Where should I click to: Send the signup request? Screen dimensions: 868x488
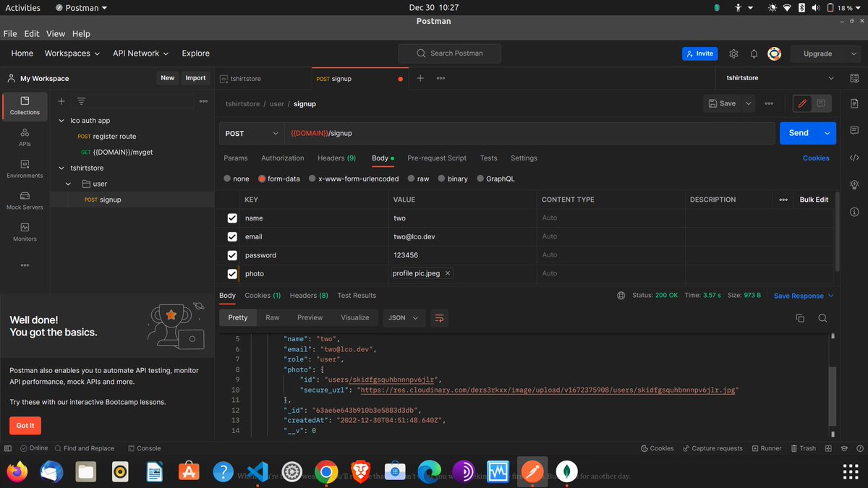tap(799, 133)
